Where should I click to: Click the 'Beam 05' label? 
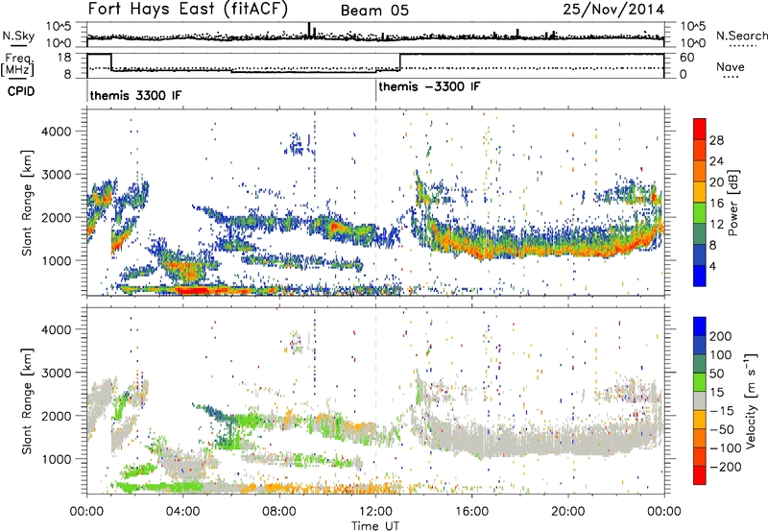click(x=374, y=11)
